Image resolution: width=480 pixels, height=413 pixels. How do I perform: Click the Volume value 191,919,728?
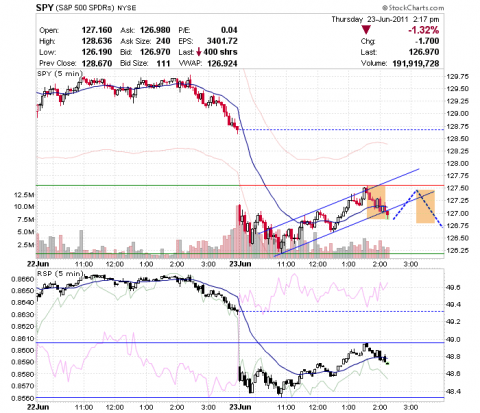(x=416, y=63)
